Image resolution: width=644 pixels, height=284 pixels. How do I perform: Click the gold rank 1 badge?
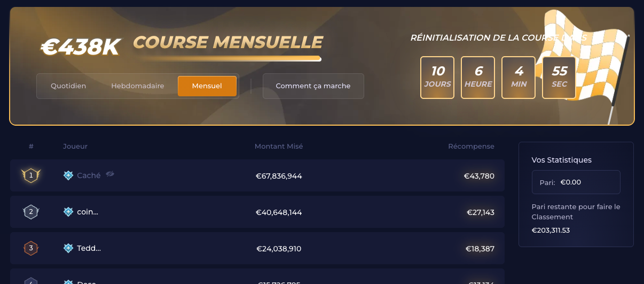click(x=31, y=175)
